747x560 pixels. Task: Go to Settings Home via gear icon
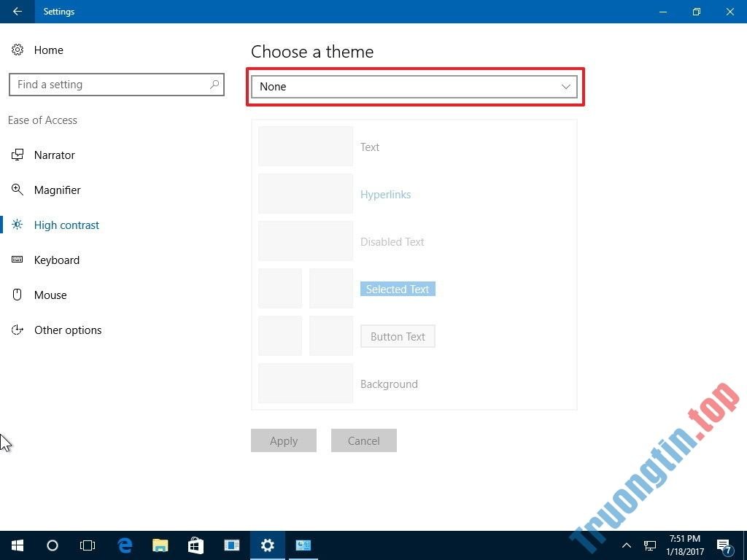point(18,50)
